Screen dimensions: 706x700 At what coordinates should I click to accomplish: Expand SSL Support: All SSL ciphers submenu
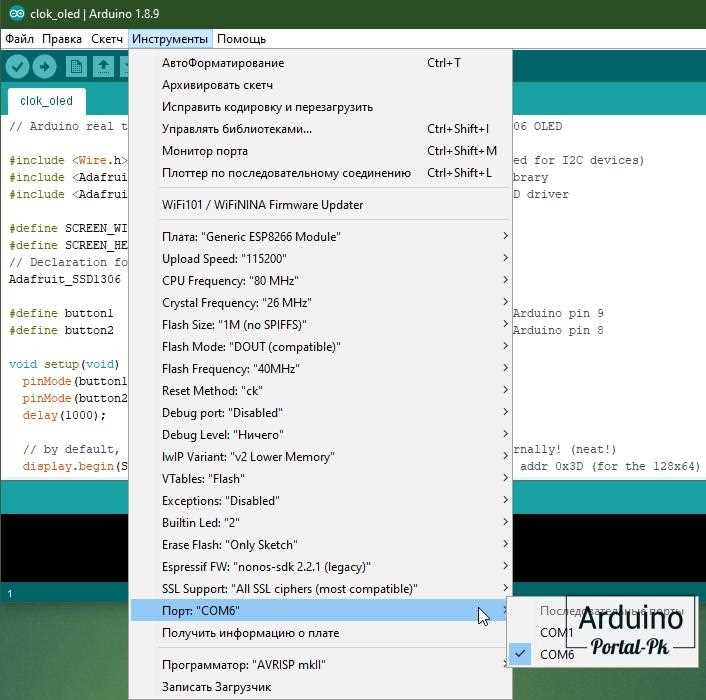pos(321,590)
